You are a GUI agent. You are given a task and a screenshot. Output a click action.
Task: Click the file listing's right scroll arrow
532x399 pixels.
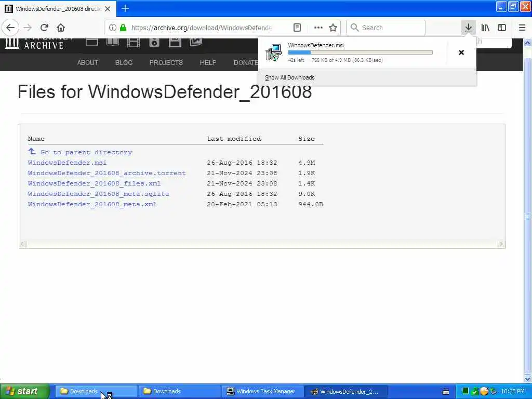pos(501,244)
